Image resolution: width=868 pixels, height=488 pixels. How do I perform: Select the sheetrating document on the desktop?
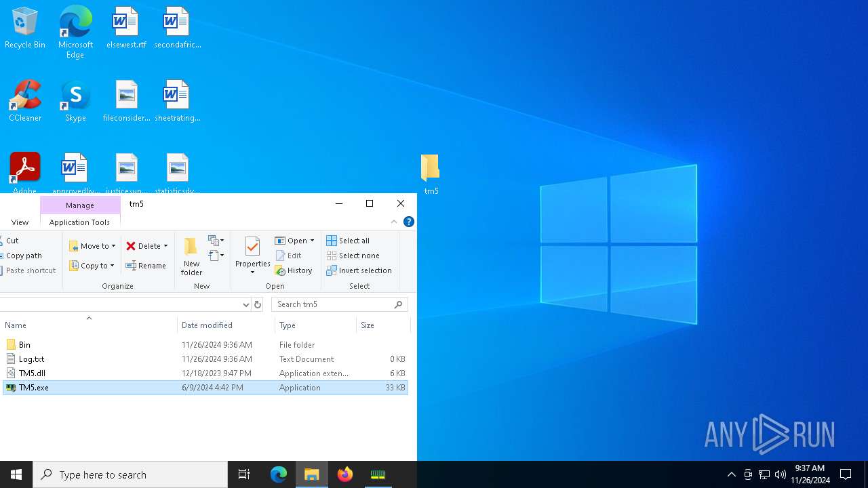tap(177, 102)
